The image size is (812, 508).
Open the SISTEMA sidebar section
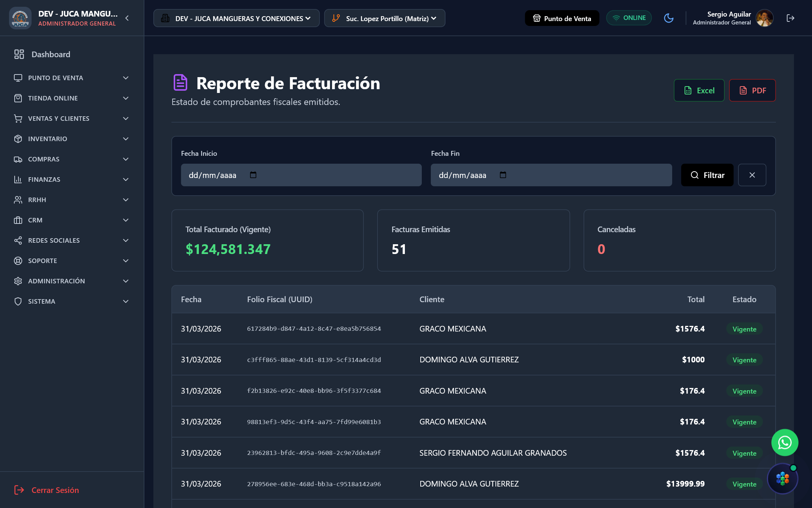[x=72, y=301]
